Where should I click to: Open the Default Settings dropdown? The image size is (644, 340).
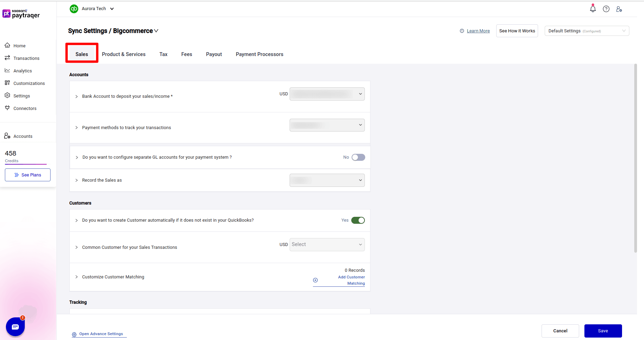click(x=586, y=31)
